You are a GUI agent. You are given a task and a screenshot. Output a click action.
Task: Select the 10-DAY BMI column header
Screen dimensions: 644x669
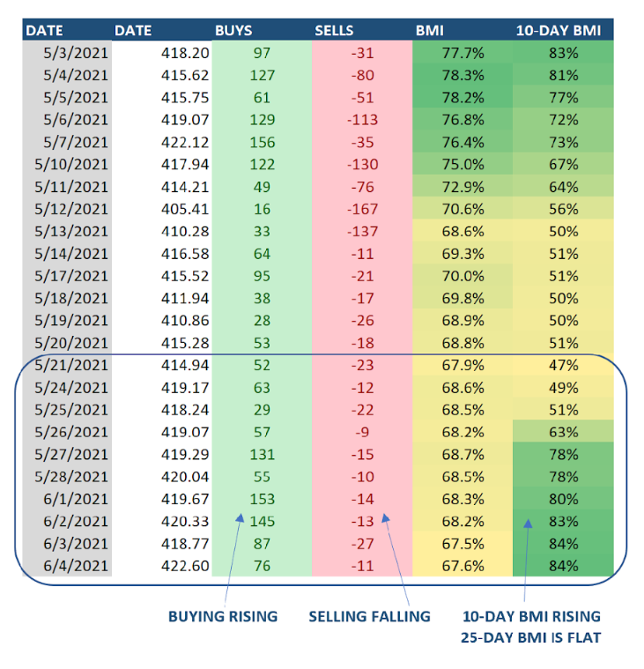(x=559, y=31)
